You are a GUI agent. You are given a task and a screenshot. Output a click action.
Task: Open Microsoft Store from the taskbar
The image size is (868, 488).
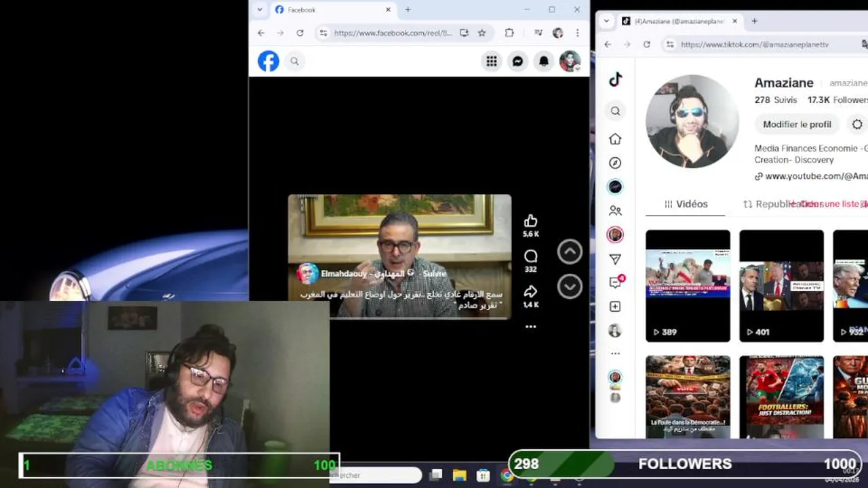[x=483, y=475]
